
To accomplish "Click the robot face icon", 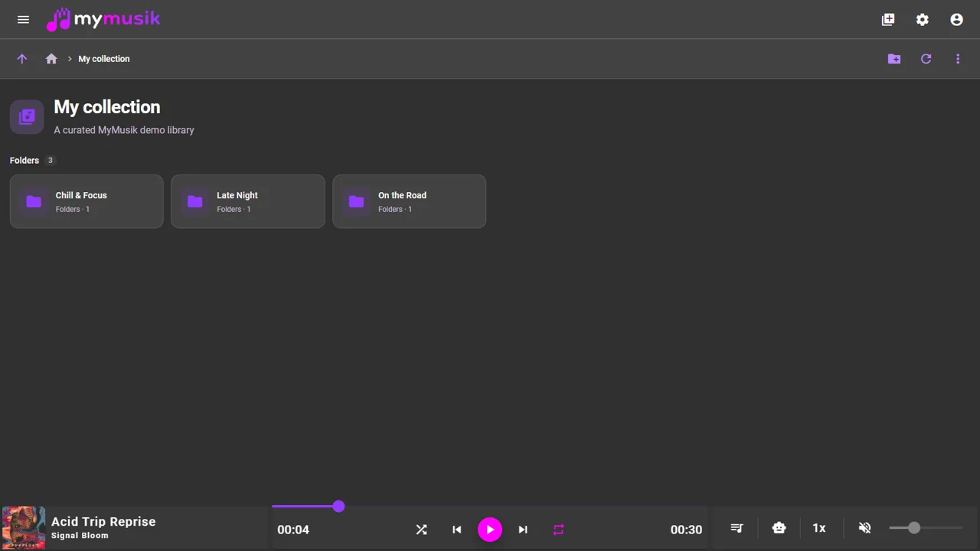I will (779, 528).
